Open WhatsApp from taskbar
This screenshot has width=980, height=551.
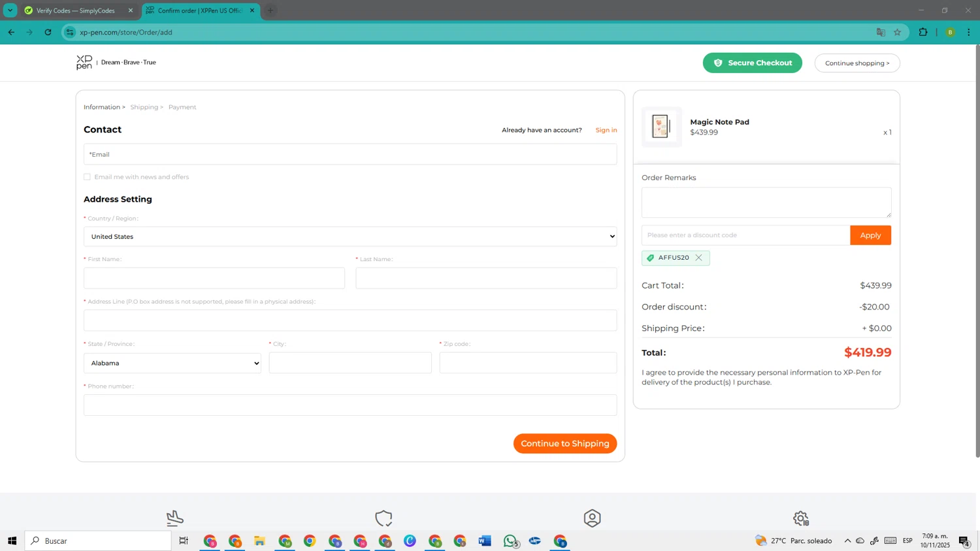pos(510,541)
